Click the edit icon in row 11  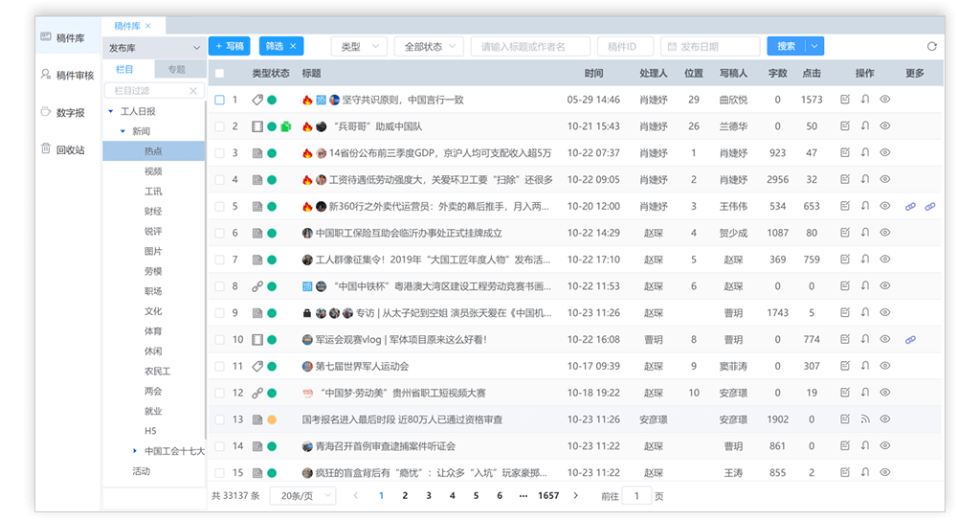click(x=845, y=366)
